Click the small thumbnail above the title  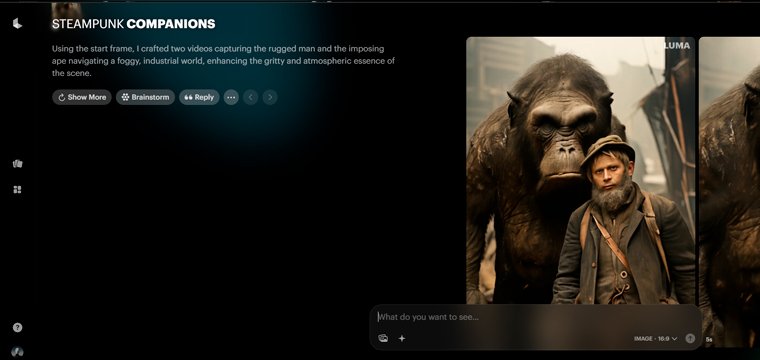point(66,11)
